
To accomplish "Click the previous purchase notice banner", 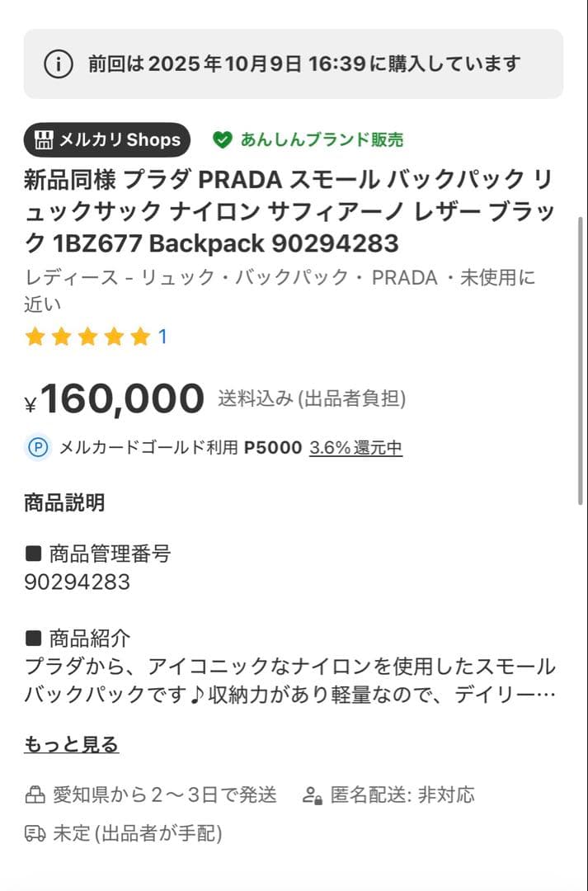I will coord(294,61).
